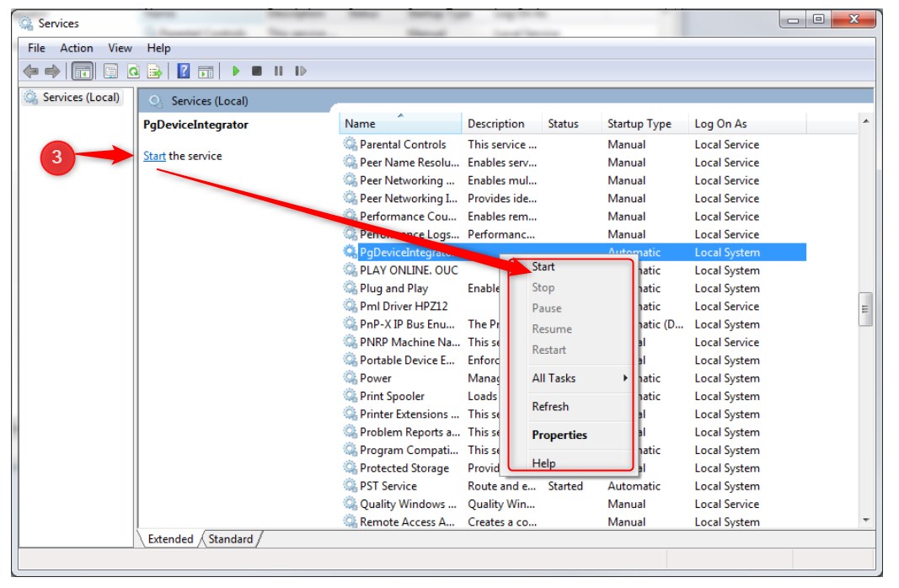Click the Export List toolbar icon

pyautogui.click(x=155, y=72)
